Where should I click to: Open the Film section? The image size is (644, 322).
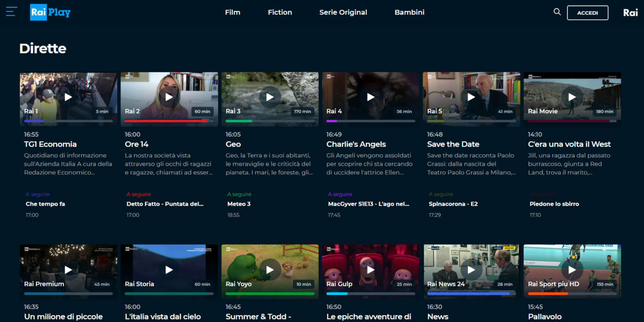click(233, 12)
